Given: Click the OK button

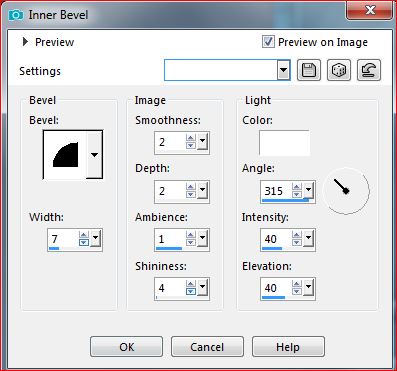Looking at the screenshot, I should [126, 347].
